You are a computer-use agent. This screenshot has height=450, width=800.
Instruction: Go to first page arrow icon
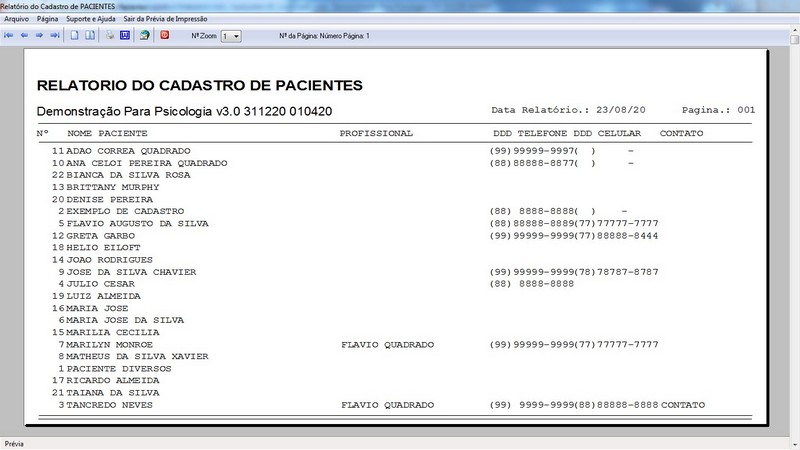click(9, 36)
